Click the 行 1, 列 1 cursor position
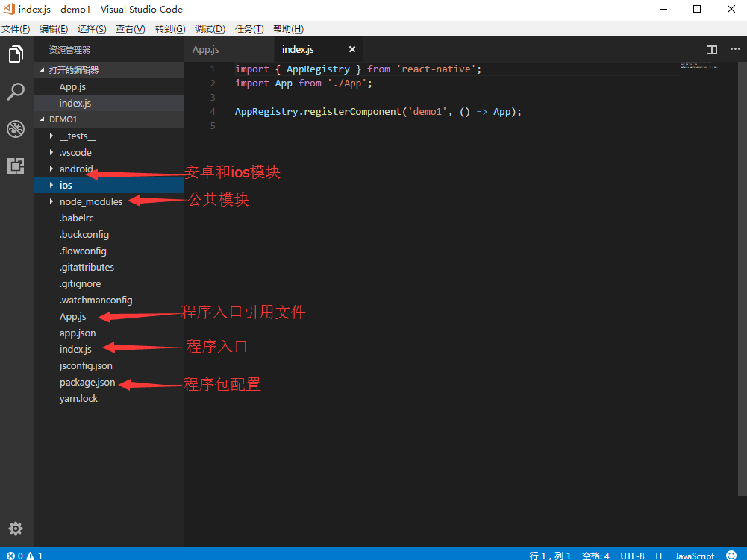Viewport: 747px width, 560px height. pos(550,556)
